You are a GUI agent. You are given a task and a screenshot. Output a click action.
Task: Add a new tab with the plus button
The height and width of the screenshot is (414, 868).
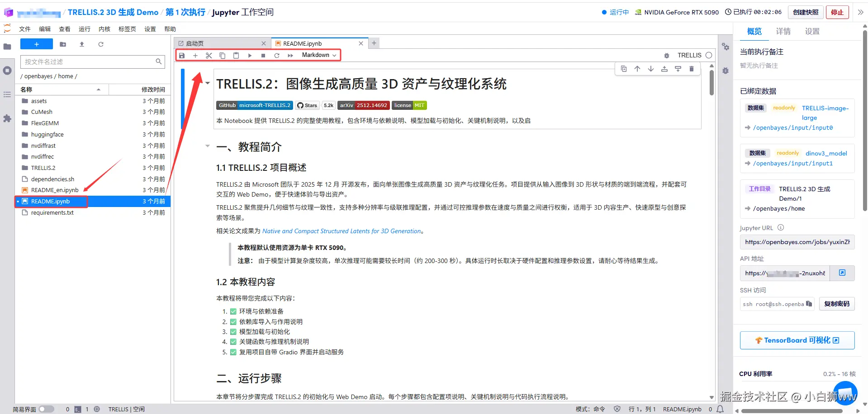coord(374,43)
